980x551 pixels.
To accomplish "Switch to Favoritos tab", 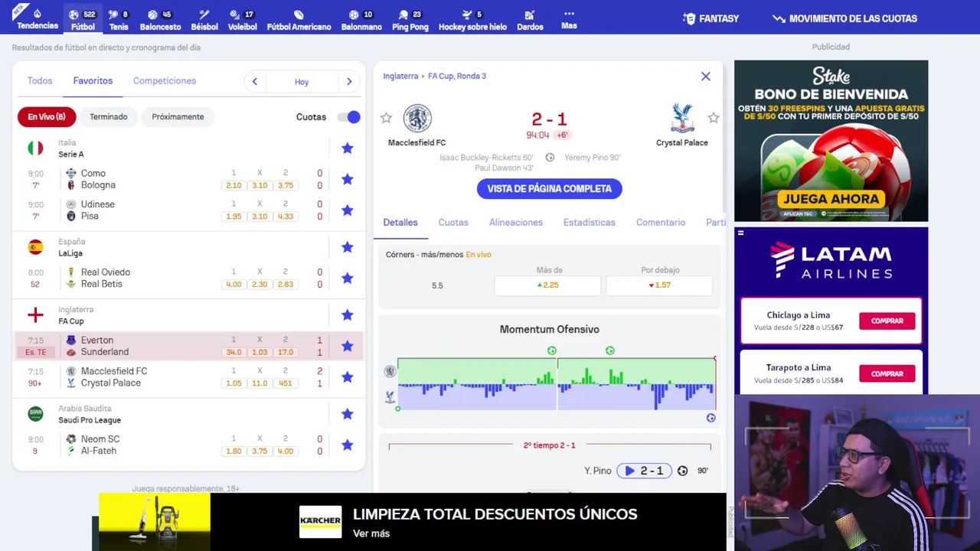I will coord(93,80).
